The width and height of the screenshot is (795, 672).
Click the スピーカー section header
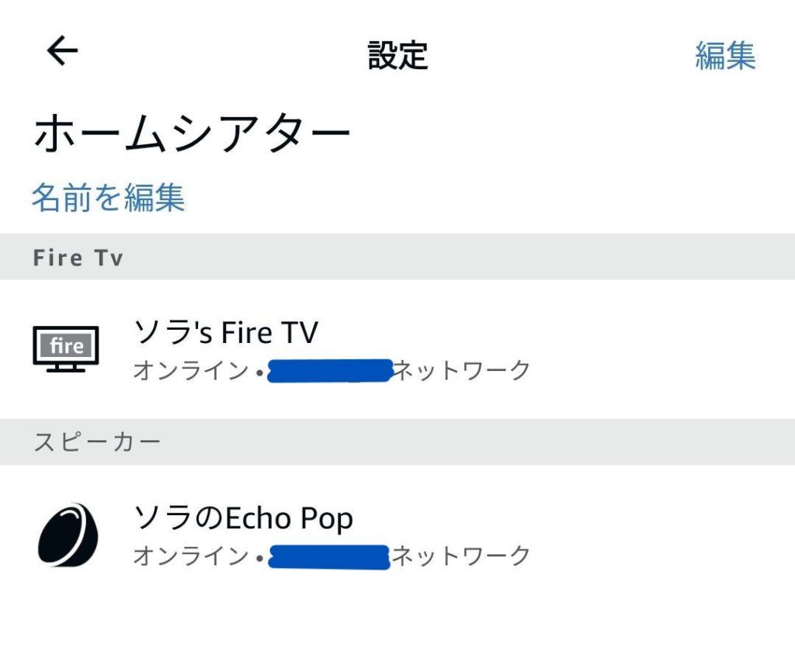(97, 442)
